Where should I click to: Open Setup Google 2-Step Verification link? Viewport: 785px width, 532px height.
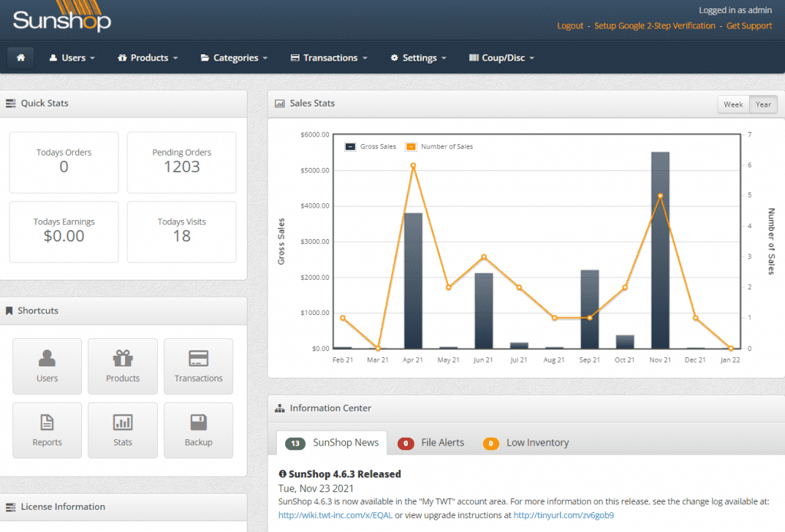655,26
